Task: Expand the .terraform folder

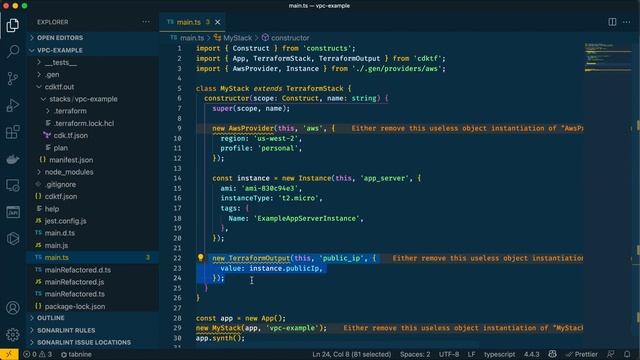Action: pyautogui.click(x=70, y=111)
